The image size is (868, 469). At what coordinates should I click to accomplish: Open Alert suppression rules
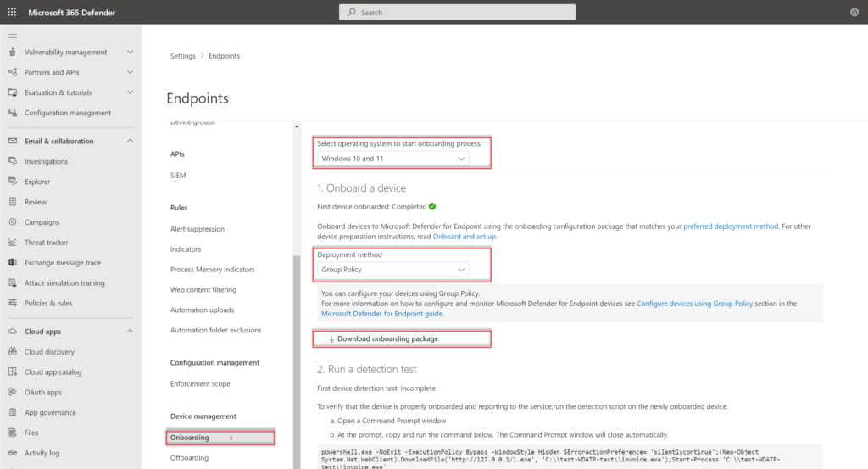[x=197, y=229]
